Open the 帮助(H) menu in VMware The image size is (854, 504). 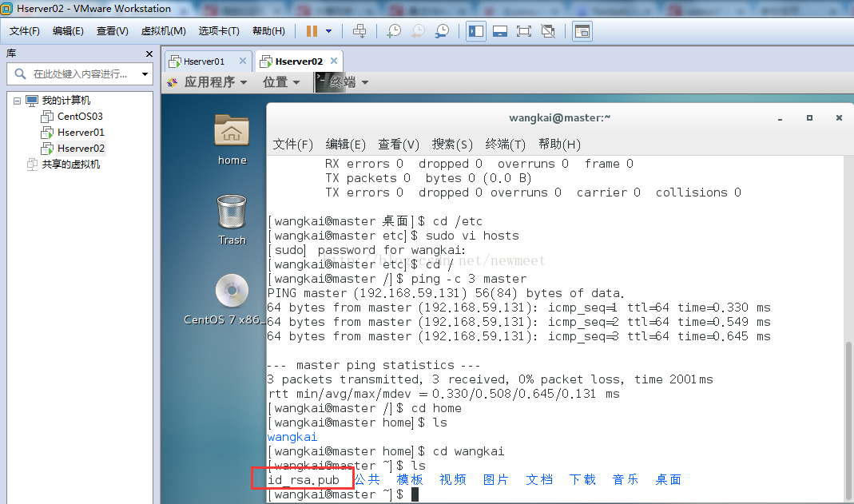coord(268,31)
